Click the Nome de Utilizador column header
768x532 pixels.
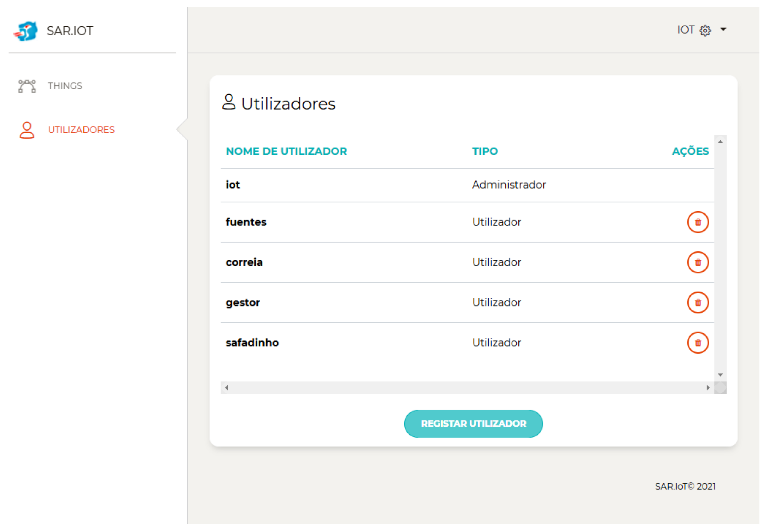(x=286, y=151)
